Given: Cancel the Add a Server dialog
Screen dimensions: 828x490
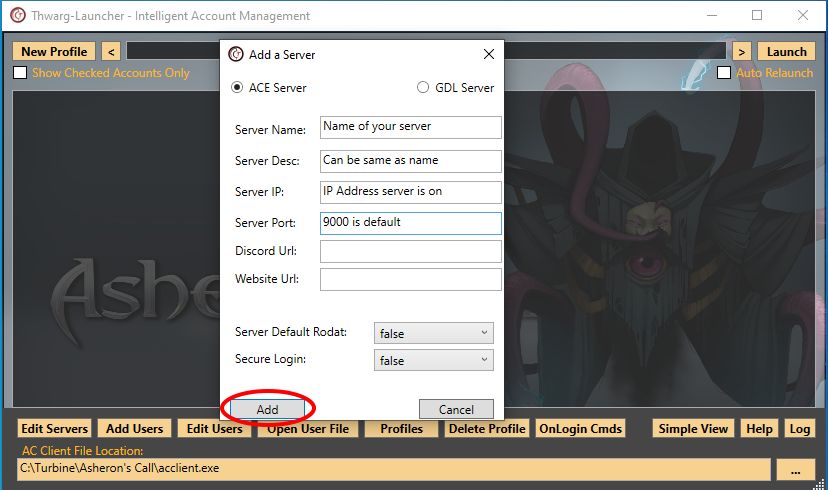Looking at the screenshot, I should 456,409.
